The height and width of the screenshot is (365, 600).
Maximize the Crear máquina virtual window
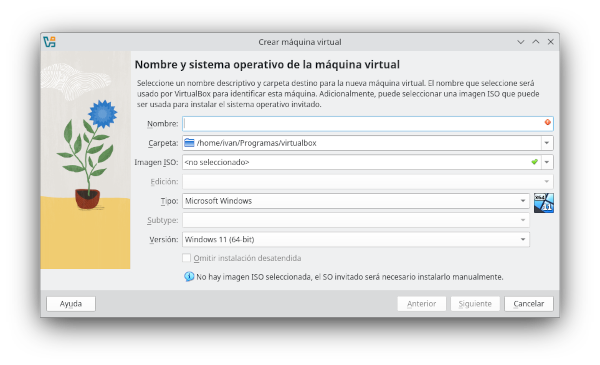pyautogui.click(x=536, y=42)
